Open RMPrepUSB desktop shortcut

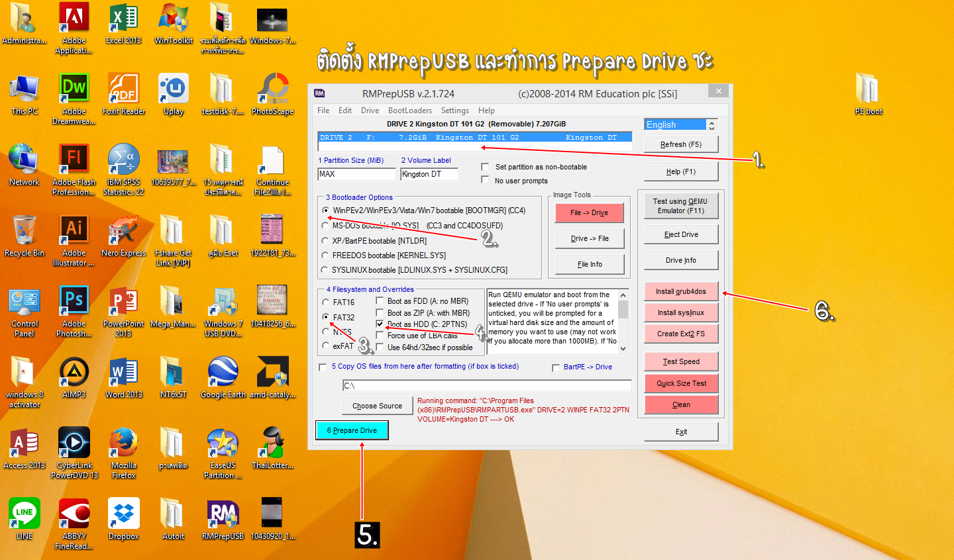click(x=223, y=520)
